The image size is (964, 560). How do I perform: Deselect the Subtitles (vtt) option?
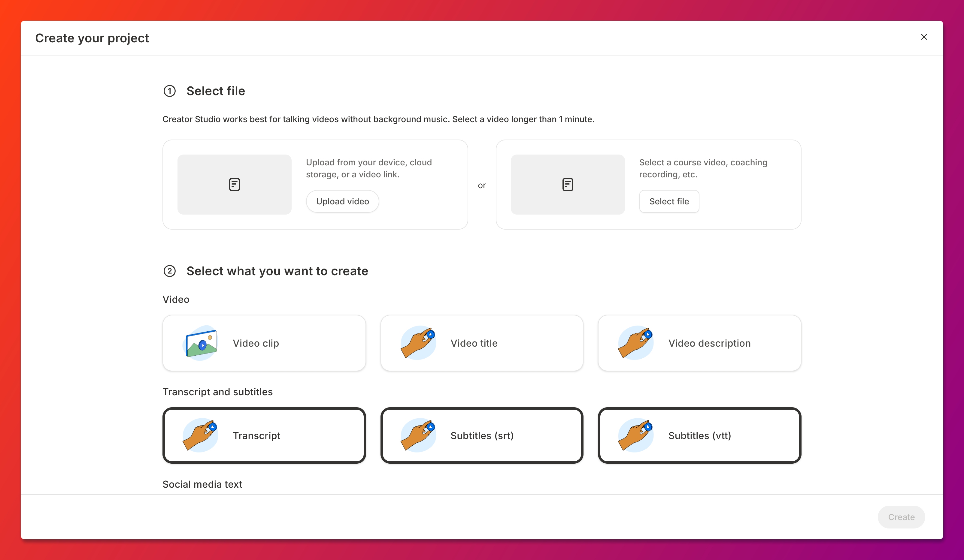pyautogui.click(x=699, y=435)
